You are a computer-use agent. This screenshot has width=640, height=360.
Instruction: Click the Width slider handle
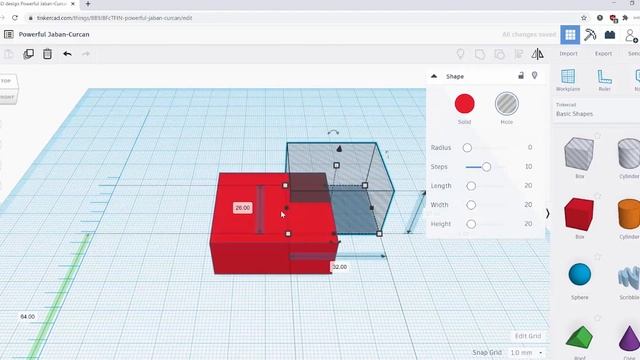click(x=471, y=205)
